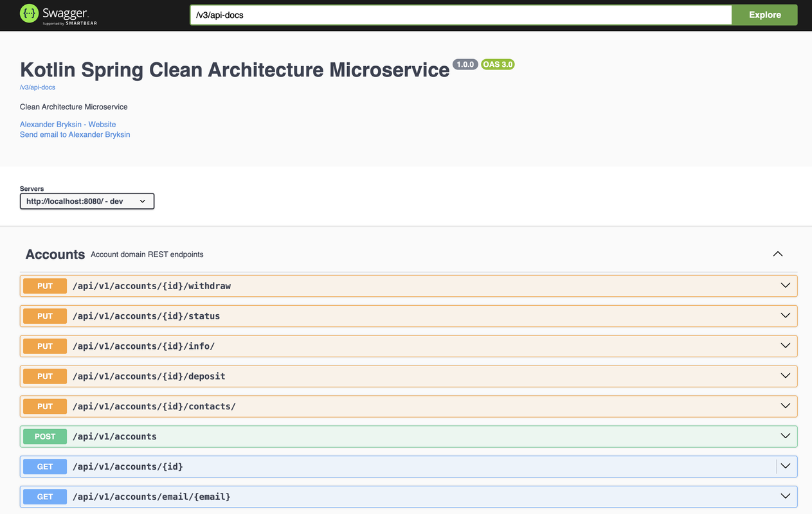Click the /v3/api-docs URL input field
812x514 pixels.
tap(461, 15)
